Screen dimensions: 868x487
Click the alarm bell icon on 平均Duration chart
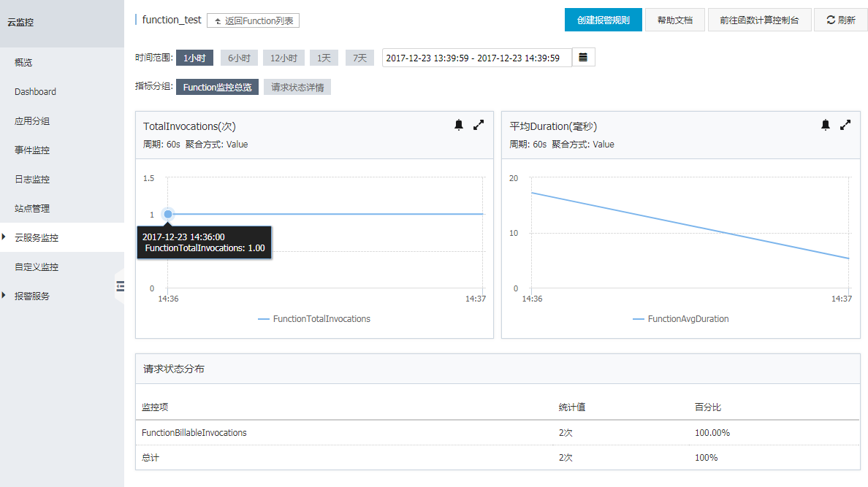pyautogui.click(x=825, y=125)
